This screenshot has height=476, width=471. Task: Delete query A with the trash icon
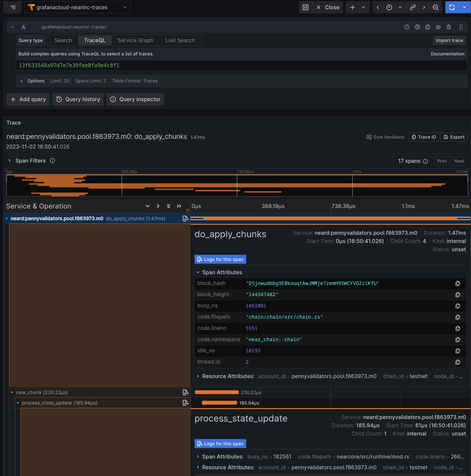click(x=449, y=27)
